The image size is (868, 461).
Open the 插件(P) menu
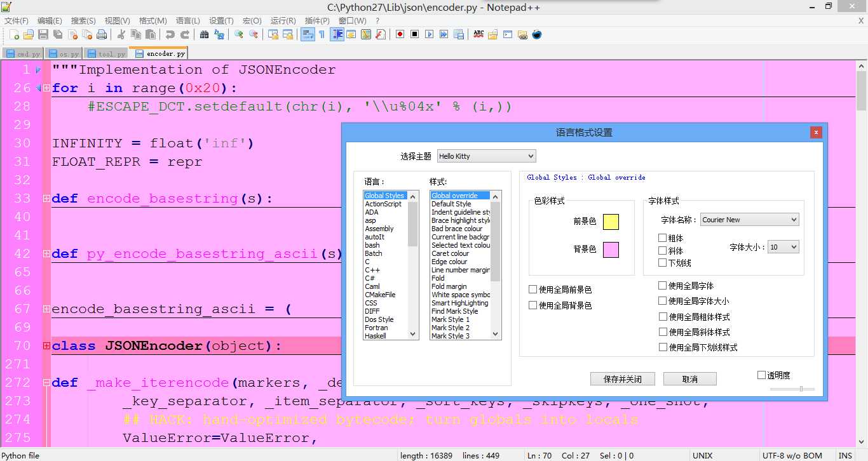pos(317,21)
